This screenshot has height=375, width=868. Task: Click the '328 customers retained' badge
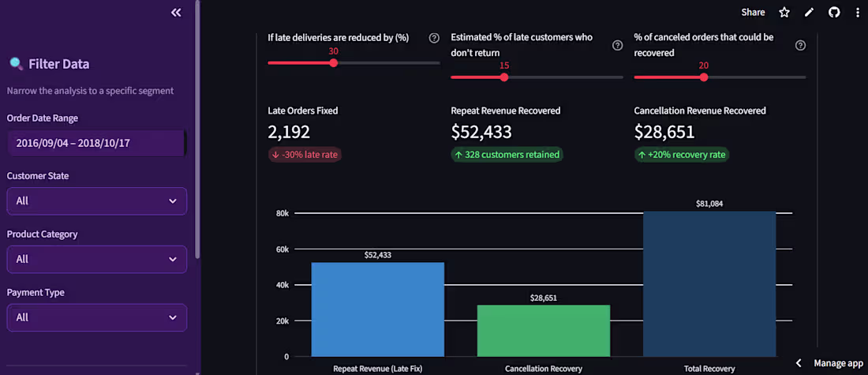507,155
